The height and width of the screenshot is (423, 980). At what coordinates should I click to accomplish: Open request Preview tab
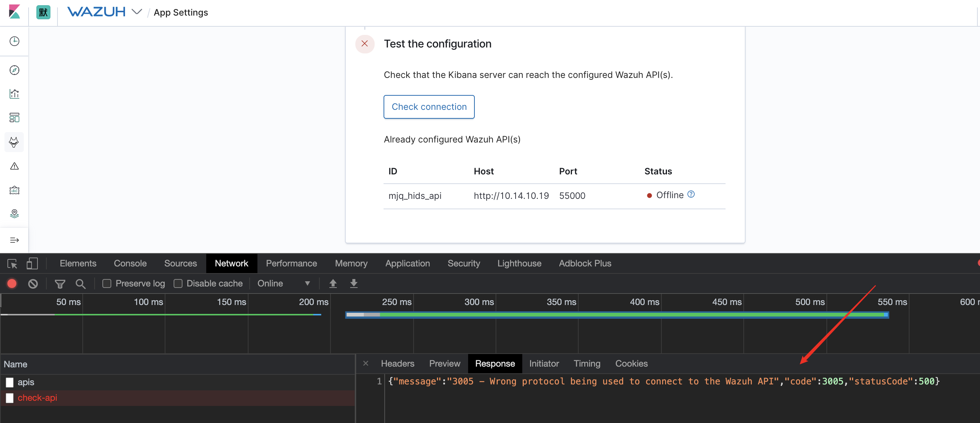(x=445, y=363)
